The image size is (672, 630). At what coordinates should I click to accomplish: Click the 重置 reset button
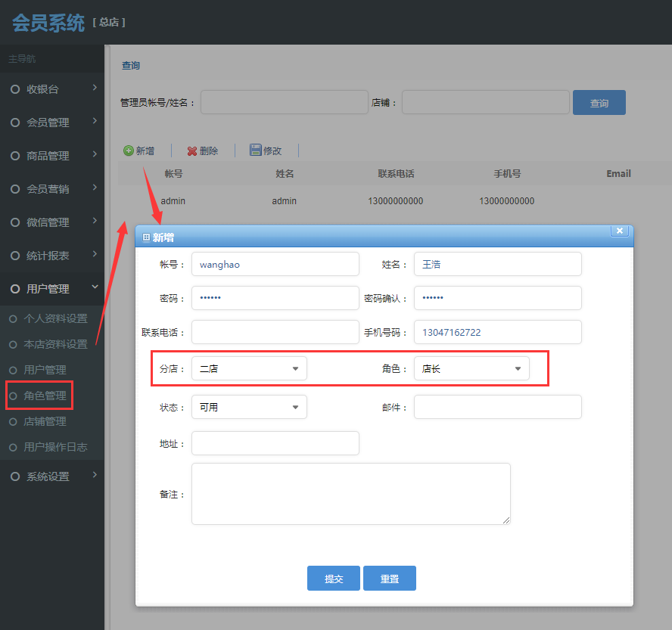[390, 579]
